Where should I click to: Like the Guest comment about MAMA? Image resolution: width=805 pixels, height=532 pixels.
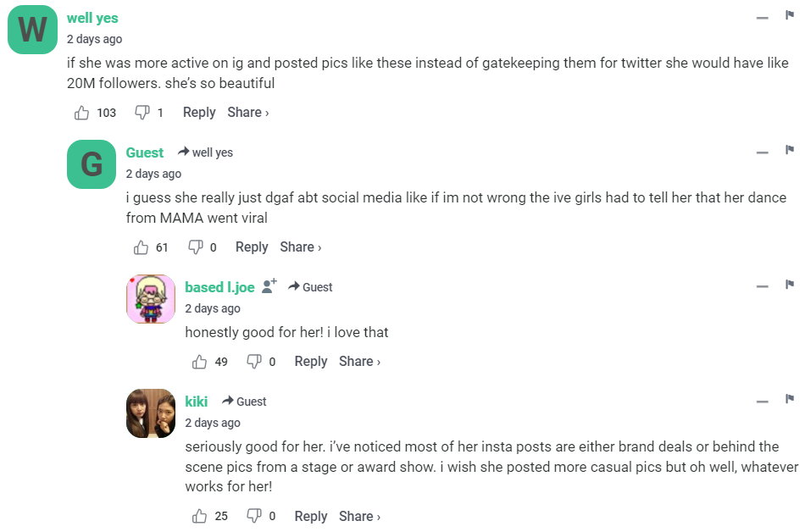coord(142,247)
